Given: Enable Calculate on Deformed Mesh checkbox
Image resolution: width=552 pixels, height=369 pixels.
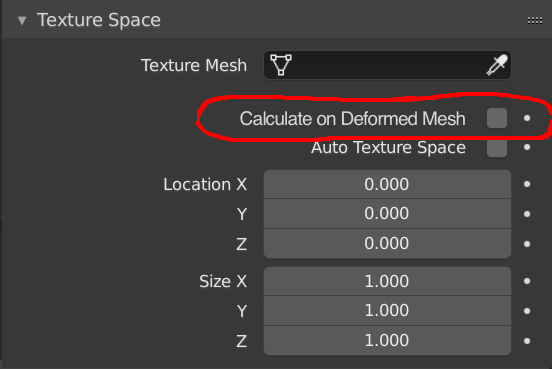Looking at the screenshot, I should (497, 118).
